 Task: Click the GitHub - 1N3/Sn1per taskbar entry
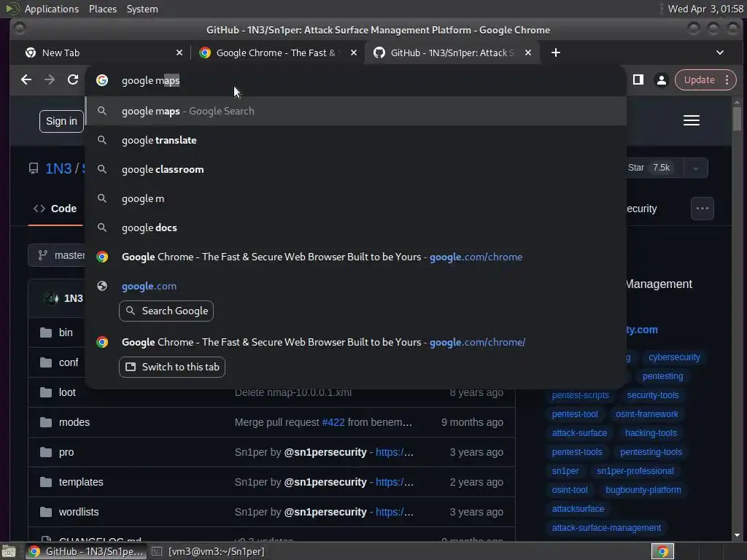coord(87,551)
